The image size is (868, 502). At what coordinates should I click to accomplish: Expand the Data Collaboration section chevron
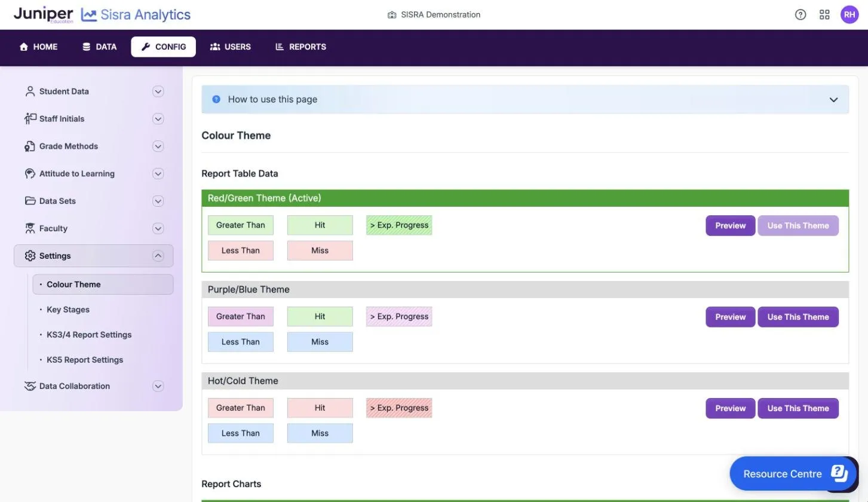coord(158,386)
